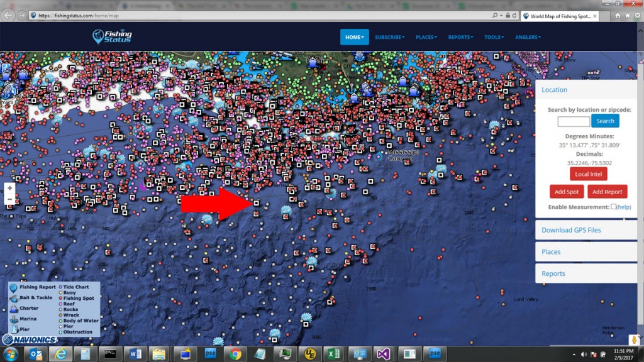Click the location or zipcode search field
Viewport: 644px width, 362px height.
point(574,121)
